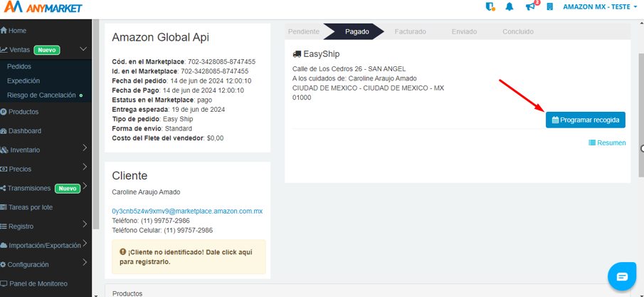Click the Ventas chart icon
644x297 pixels.
(4, 50)
